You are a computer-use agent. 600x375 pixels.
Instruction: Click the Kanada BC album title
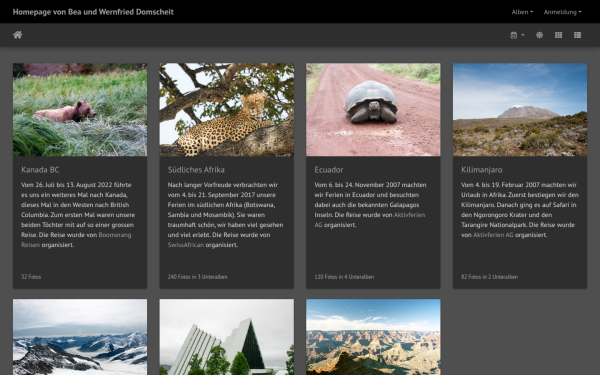coord(40,170)
